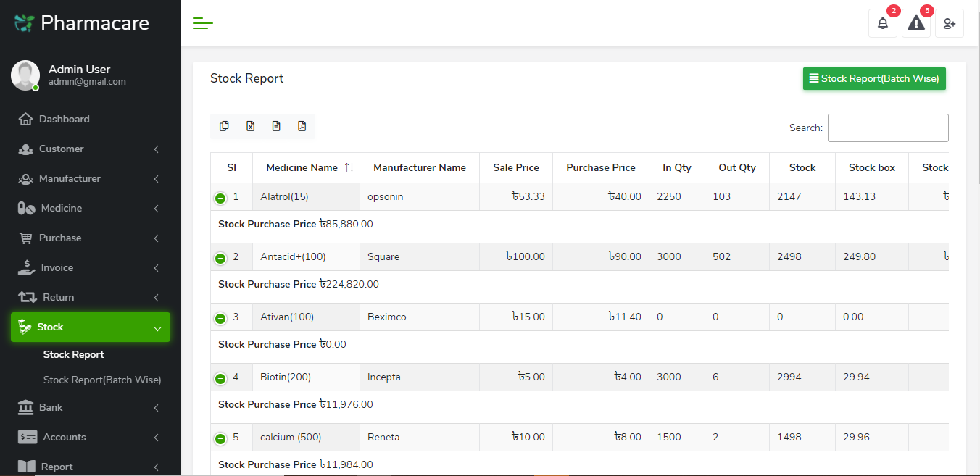Viewport: 980px width, 476px height.
Task: Export stock report as CSV
Action: pyautogui.click(x=276, y=126)
